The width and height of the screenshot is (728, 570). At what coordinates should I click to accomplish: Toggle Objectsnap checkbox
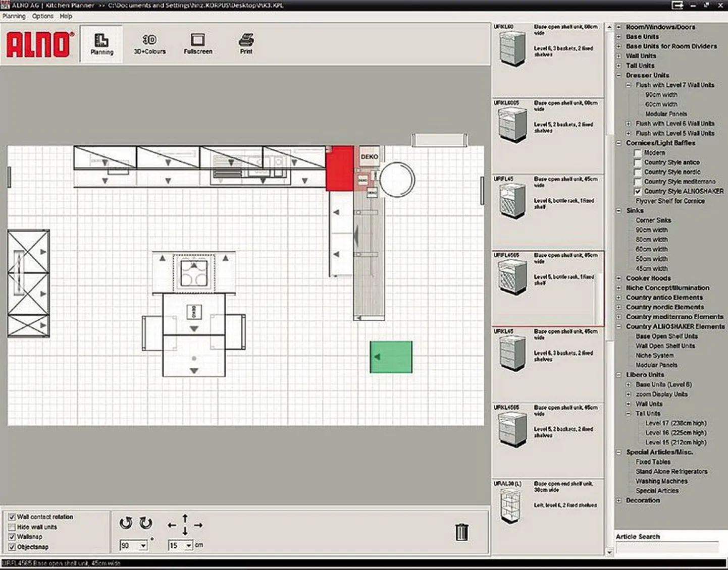[x=12, y=547]
